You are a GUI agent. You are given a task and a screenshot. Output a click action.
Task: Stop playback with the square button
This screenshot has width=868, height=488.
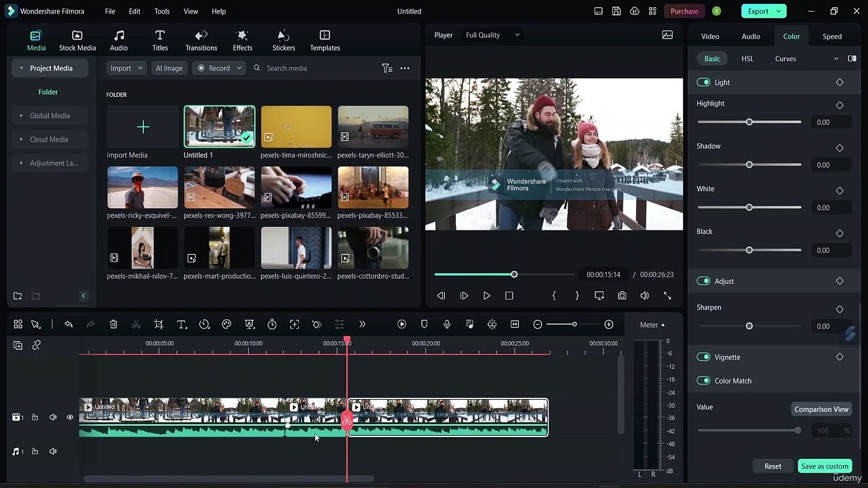coord(509,296)
